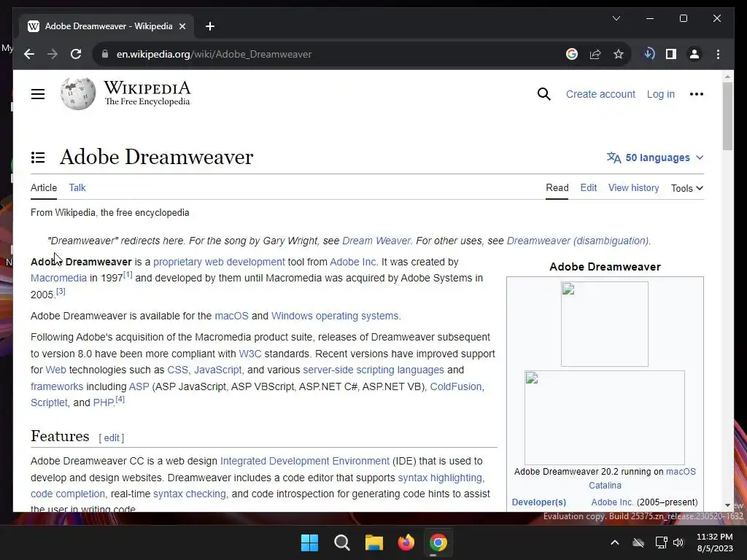This screenshot has width=747, height=560.
Task: Open the Developer(s) infobox link
Action: pos(539,502)
